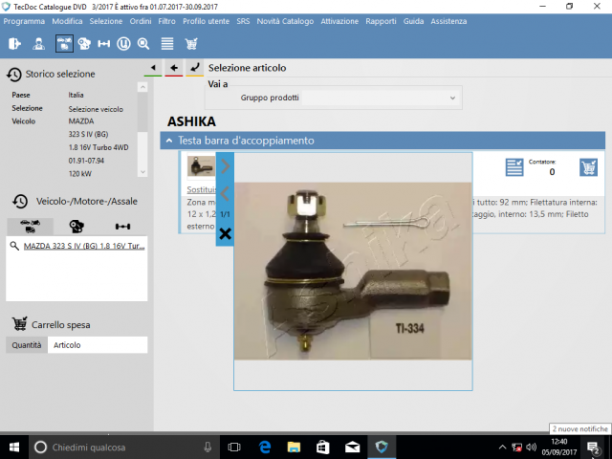Image resolution: width=612 pixels, height=459 pixels.
Task: Select the '1.8 16V Turbo 4WD' history row
Action: [98, 147]
